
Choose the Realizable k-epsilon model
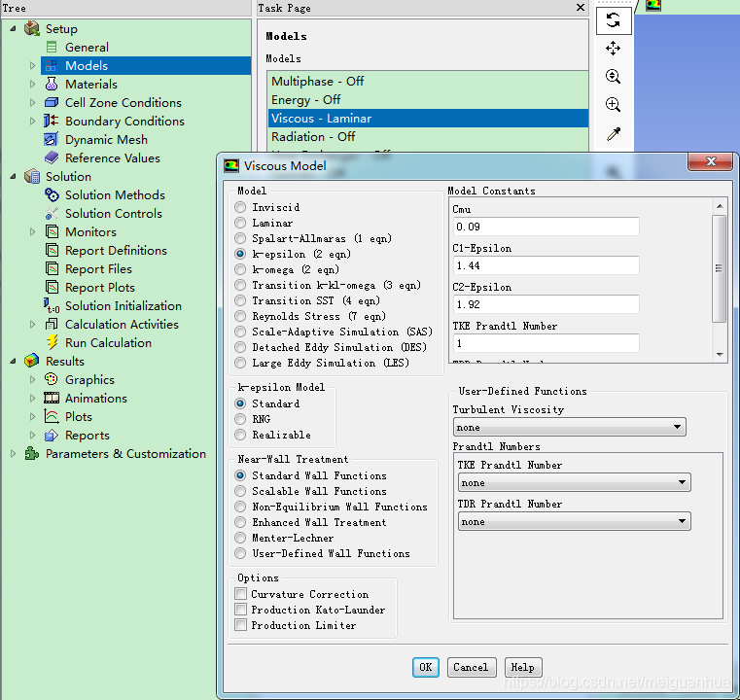240,435
